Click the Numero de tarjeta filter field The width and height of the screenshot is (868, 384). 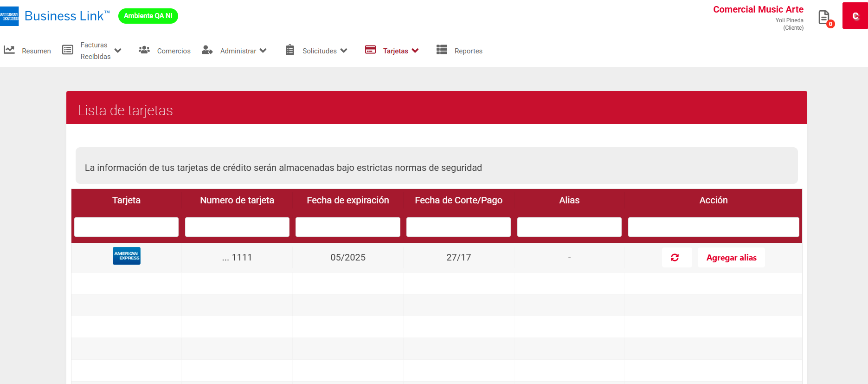pos(237,227)
